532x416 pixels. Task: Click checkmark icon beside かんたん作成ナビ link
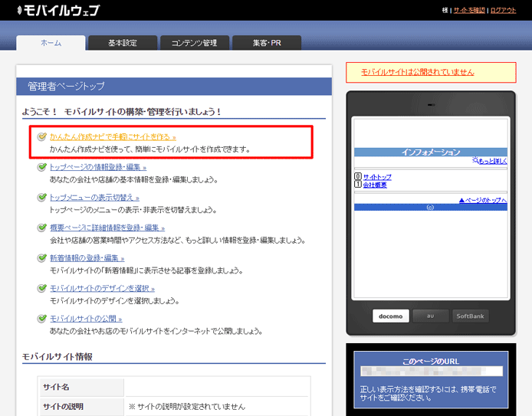tap(42, 136)
